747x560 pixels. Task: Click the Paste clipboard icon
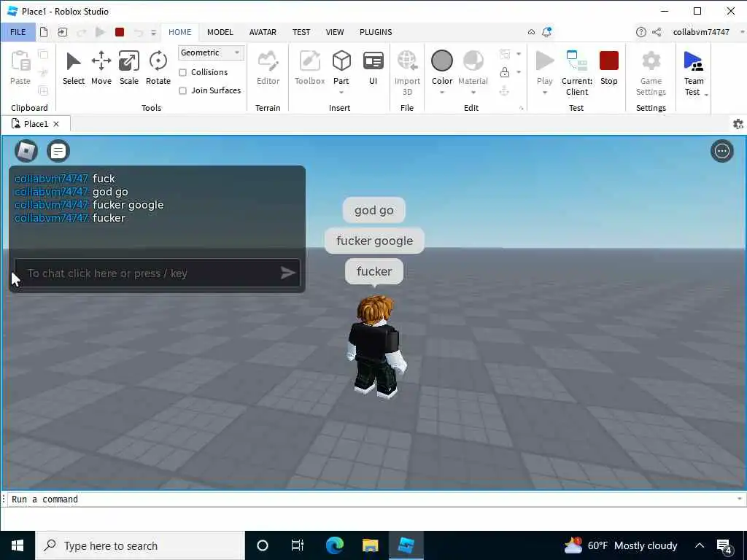click(20, 61)
